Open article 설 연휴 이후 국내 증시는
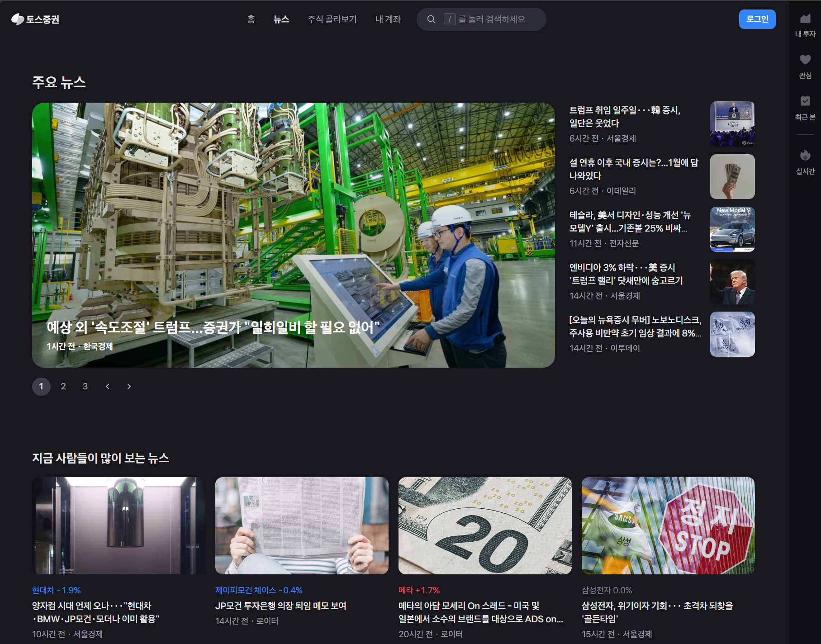The height and width of the screenshot is (644, 821). (633, 169)
